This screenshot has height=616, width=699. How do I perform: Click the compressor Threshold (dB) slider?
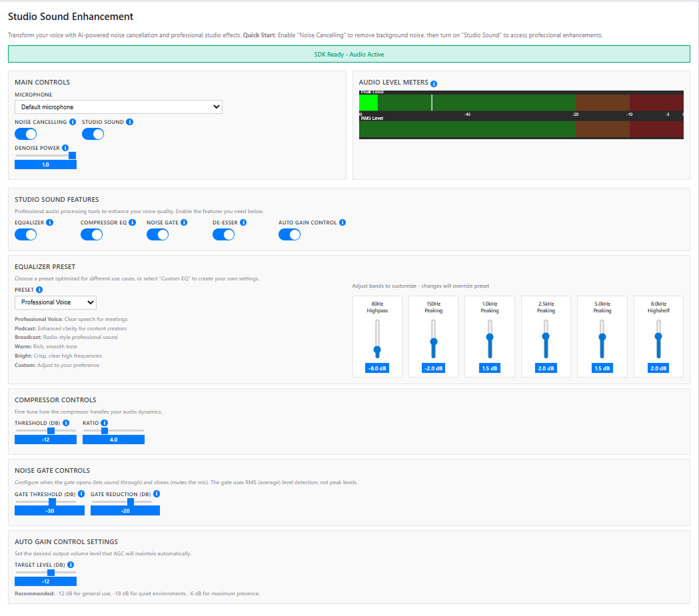[x=45, y=431]
